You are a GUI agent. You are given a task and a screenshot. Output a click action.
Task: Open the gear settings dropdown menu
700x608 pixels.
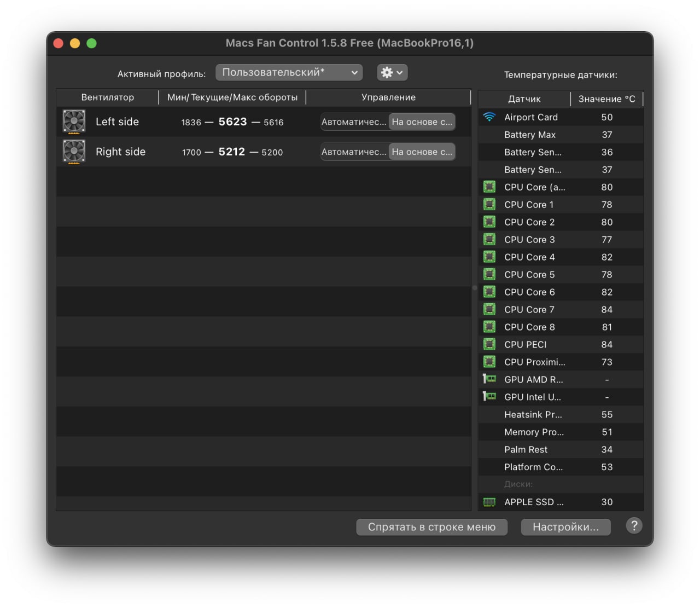point(392,72)
